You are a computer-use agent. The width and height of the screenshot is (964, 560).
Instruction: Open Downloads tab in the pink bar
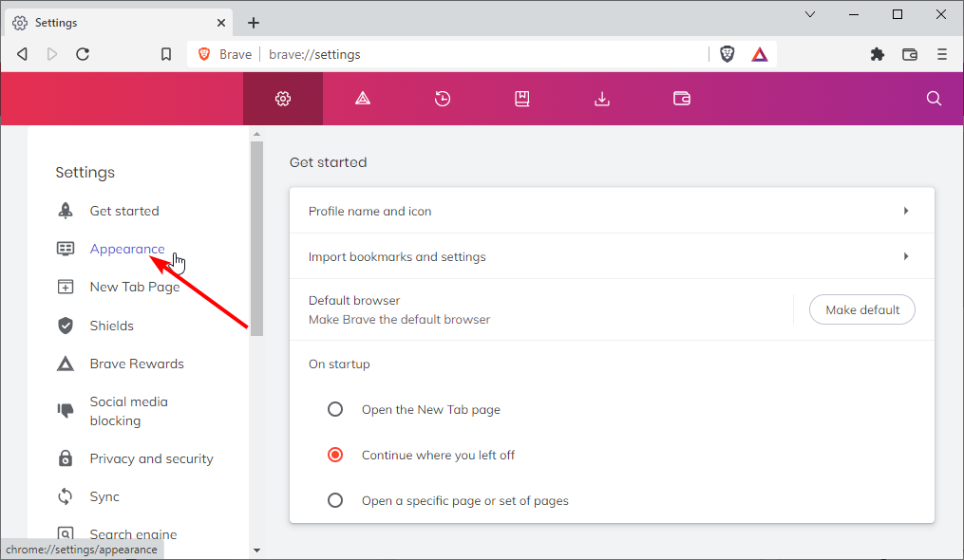tap(602, 99)
